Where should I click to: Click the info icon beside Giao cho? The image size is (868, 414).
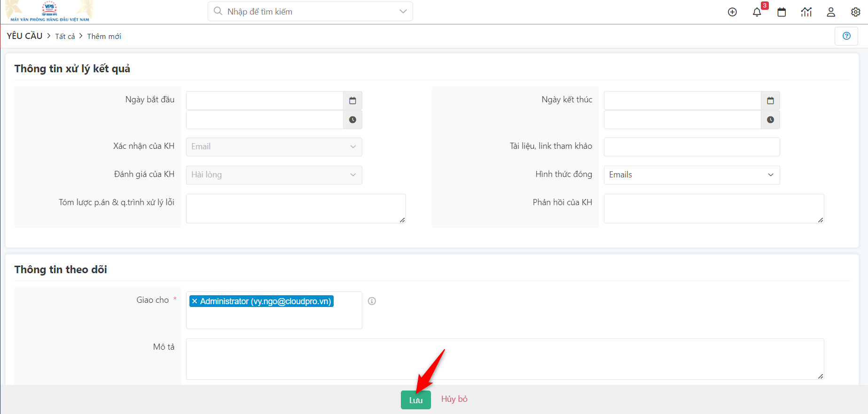tap(372, 301)
